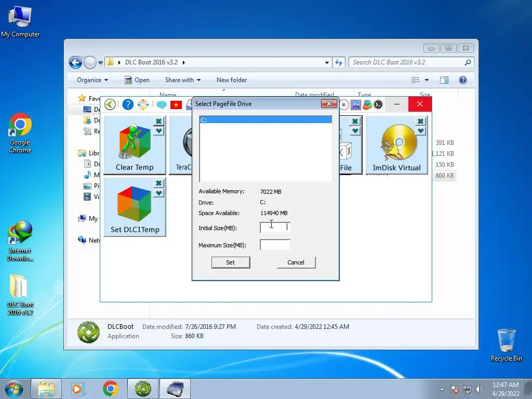Select the 860 KB file size row
Screen dimensions: 532x399
445,176
